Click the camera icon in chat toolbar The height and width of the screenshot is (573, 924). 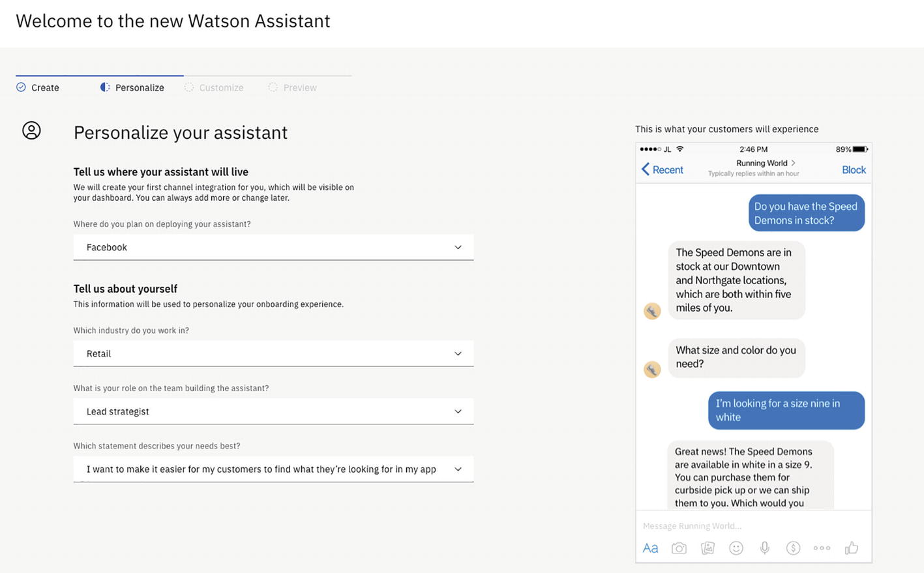point(679,548)
